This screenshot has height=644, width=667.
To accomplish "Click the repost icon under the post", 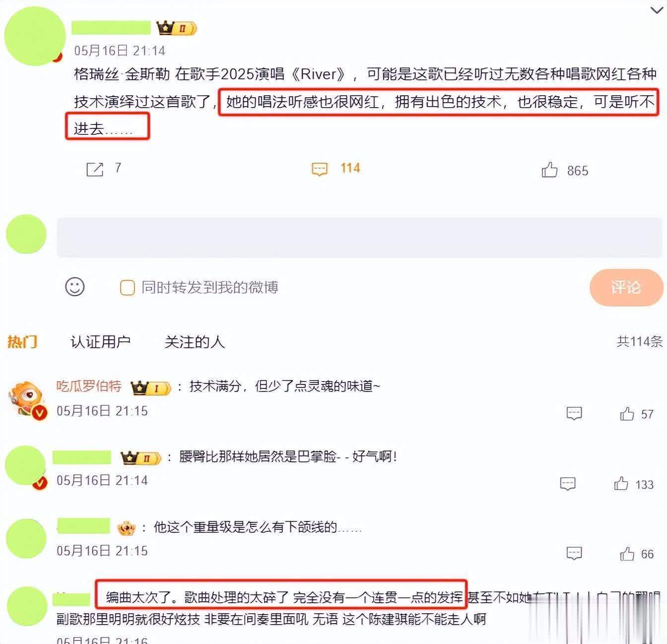I will (x=94, y=169).
